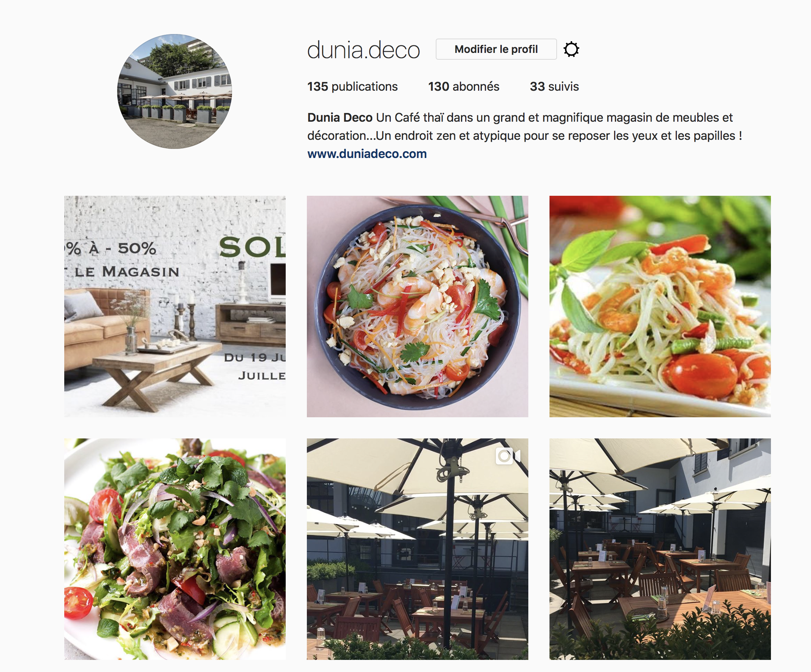811x672 pixels.
Task: Click the Le Magasin text on sale post
Action: [x=127, y=271]
